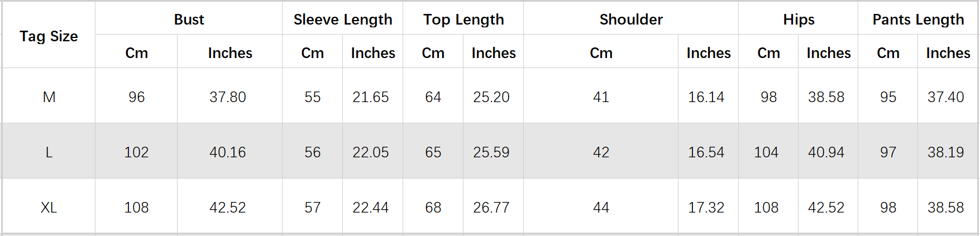
Task: Click the "Pants Length" header
Action: [x=918, y=20]
